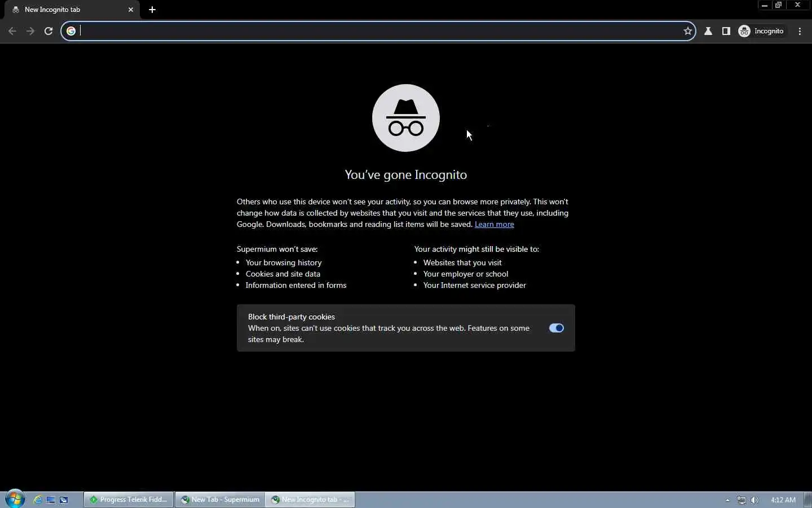The height and width of the screenshot is (508, 812).
Task: Open the Labs flask icon in the toolbar
Action: tap(708, 31)
